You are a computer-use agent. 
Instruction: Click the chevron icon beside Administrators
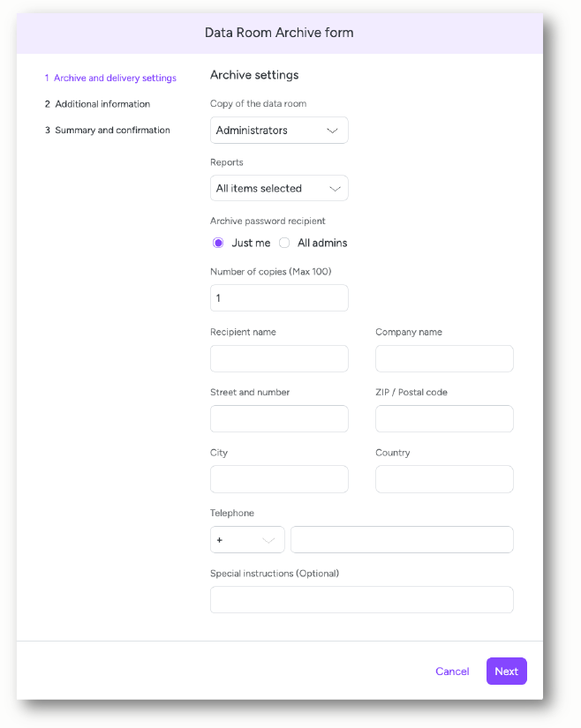[332, 131]
